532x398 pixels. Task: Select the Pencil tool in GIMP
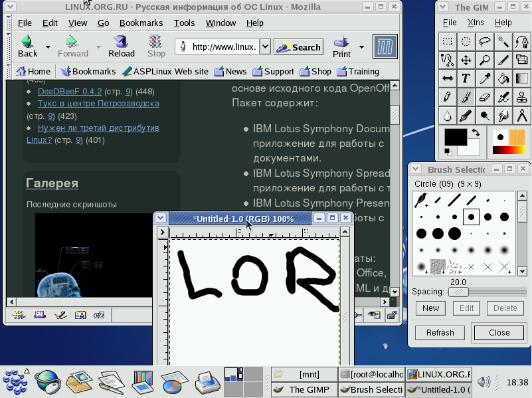(x=448, y=98)
